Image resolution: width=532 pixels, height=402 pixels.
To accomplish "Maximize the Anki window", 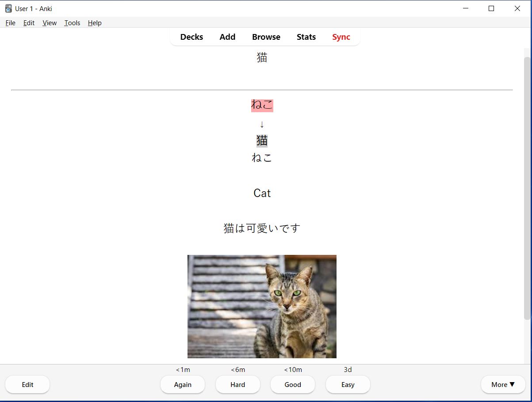I will (491, 8).
